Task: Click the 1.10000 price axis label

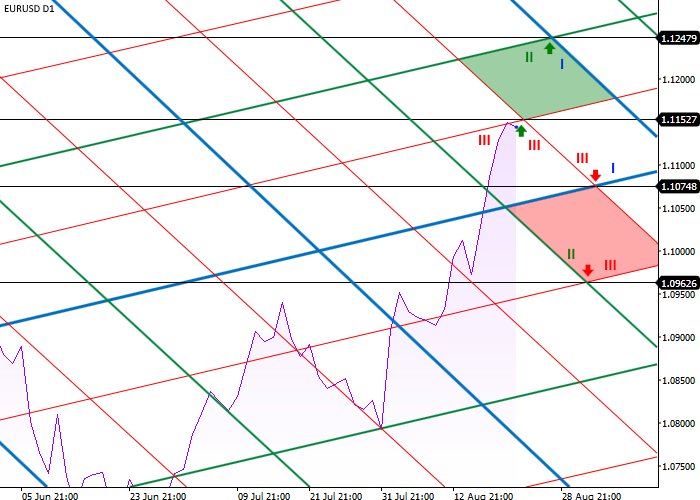Action: [x=679, y=251]
